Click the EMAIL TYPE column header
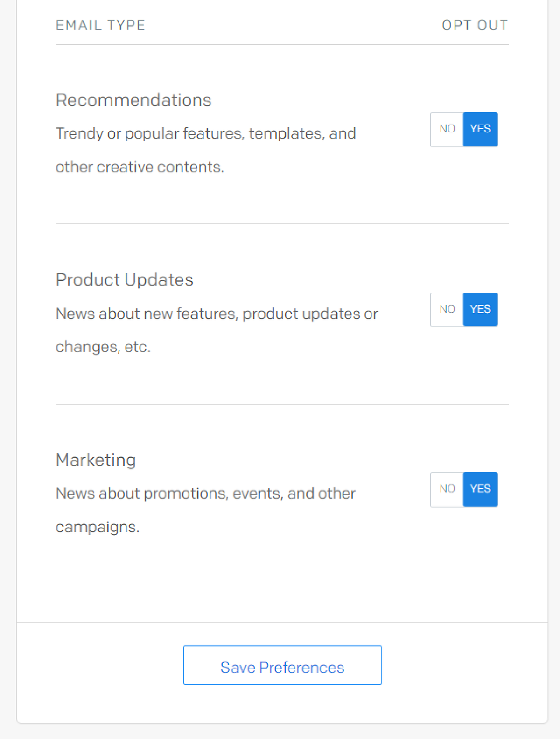This screenshot has width=560, height=739. click(101, 25)
